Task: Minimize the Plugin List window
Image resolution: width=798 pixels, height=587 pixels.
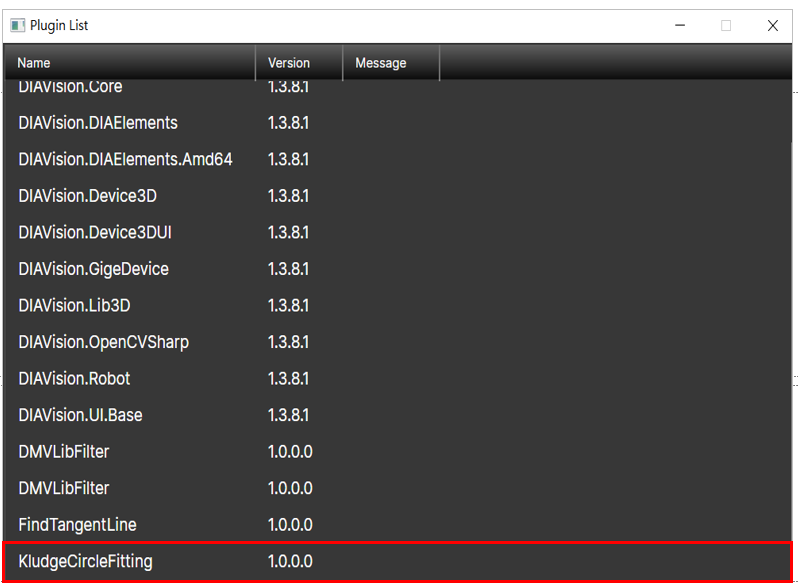Action: point(680,26)
